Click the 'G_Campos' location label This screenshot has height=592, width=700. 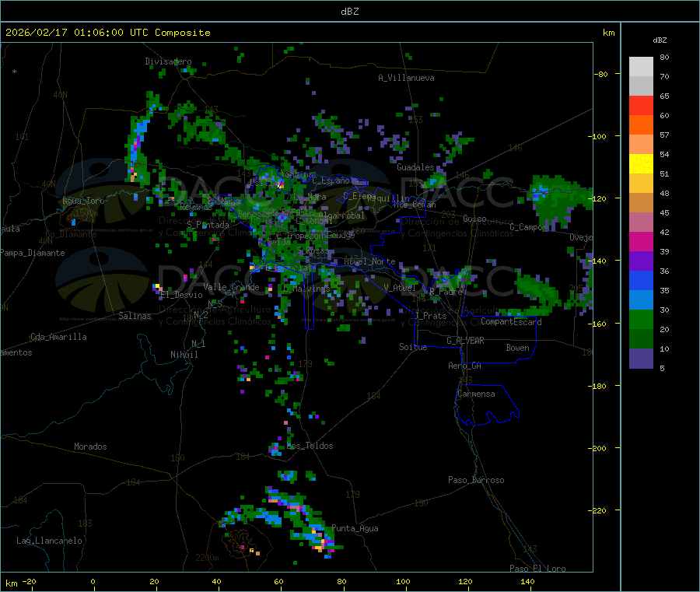(529, 227)
